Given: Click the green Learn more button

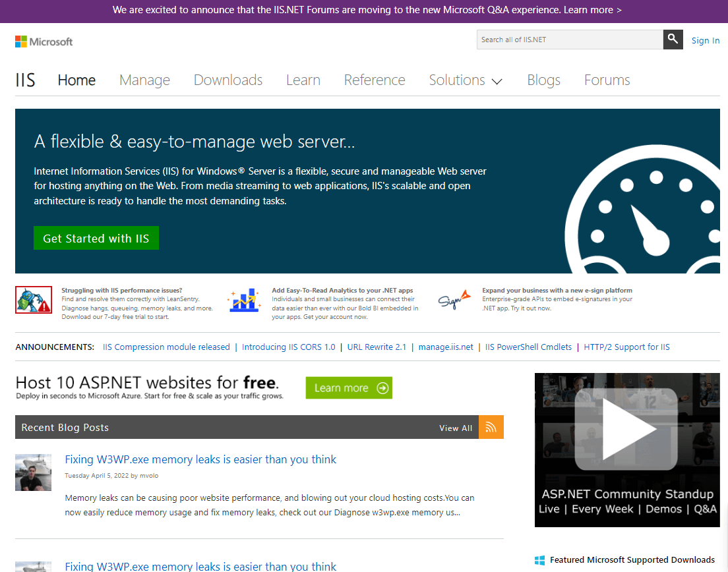Looking at the screenshot, I should pyautogui.click(x=349, y=388).
